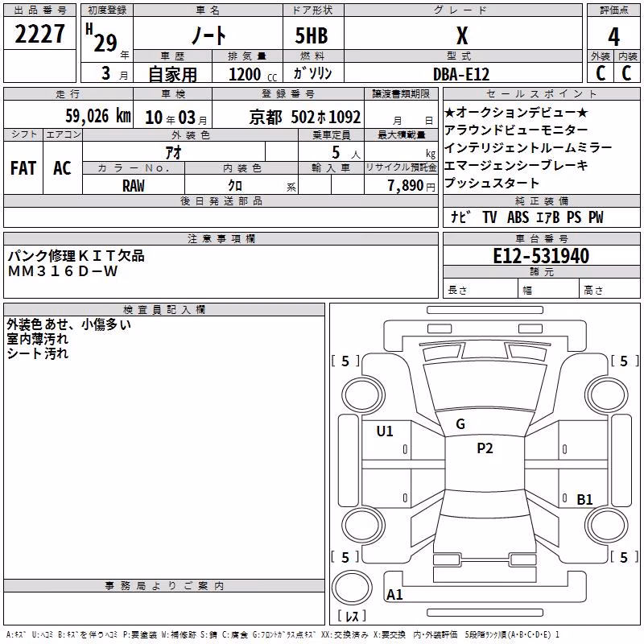Screen dimensions: 644x644
Task: Click G mark on windshield
Action: pyautogui.click(x=460, y=424)
